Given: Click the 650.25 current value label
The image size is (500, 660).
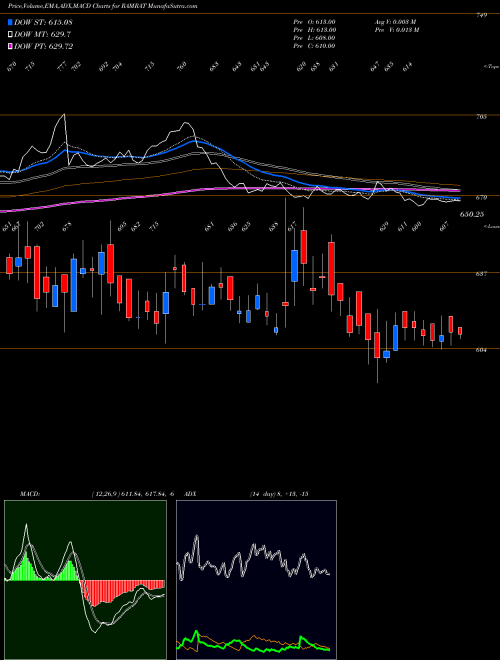Looking at the screenshot, I should [x=471, y=214].
